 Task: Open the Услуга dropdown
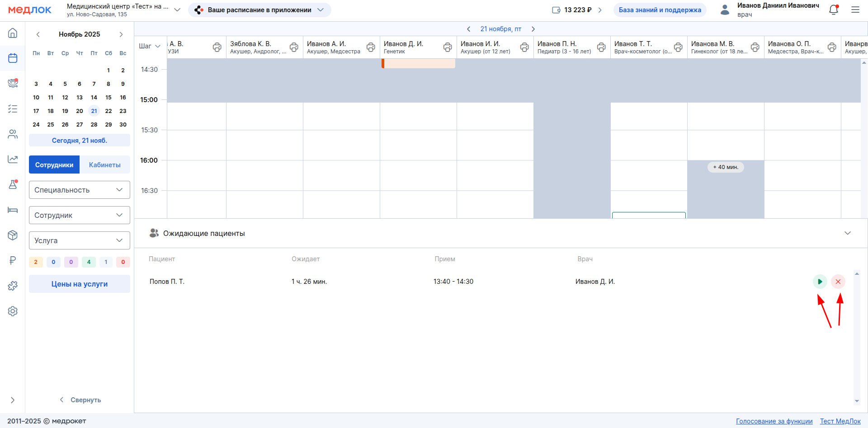click(79, 240)
